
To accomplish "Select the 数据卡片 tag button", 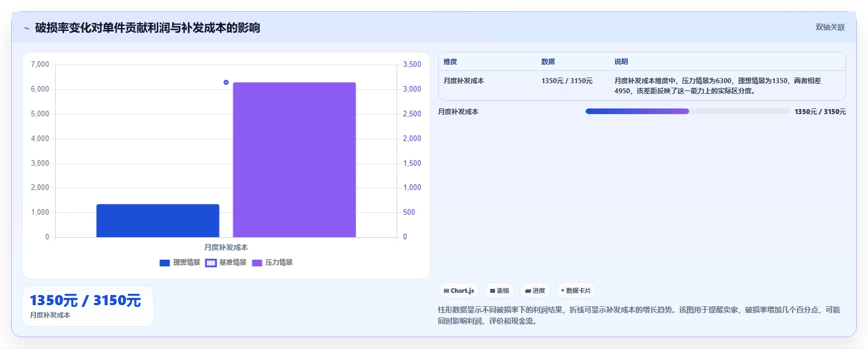I will [x=575, y=291].
